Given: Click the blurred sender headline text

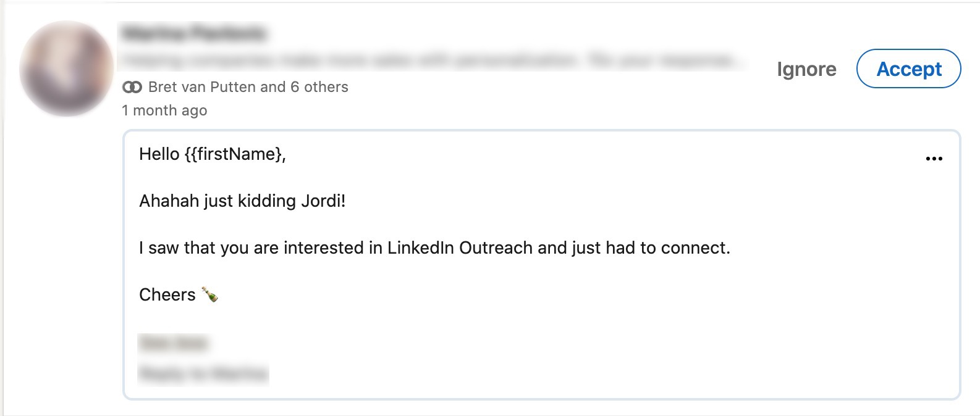Looking at the screenshot, I should (433, 60).
